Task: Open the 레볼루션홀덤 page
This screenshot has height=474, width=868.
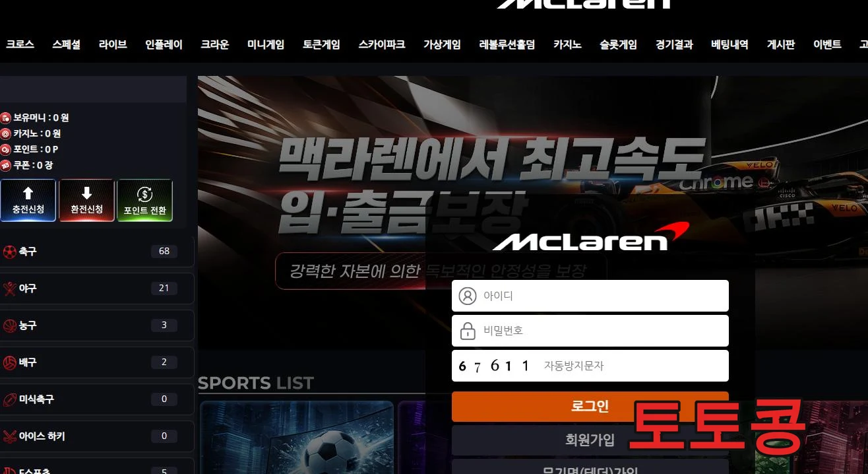Action: click(x=507, y=45)
